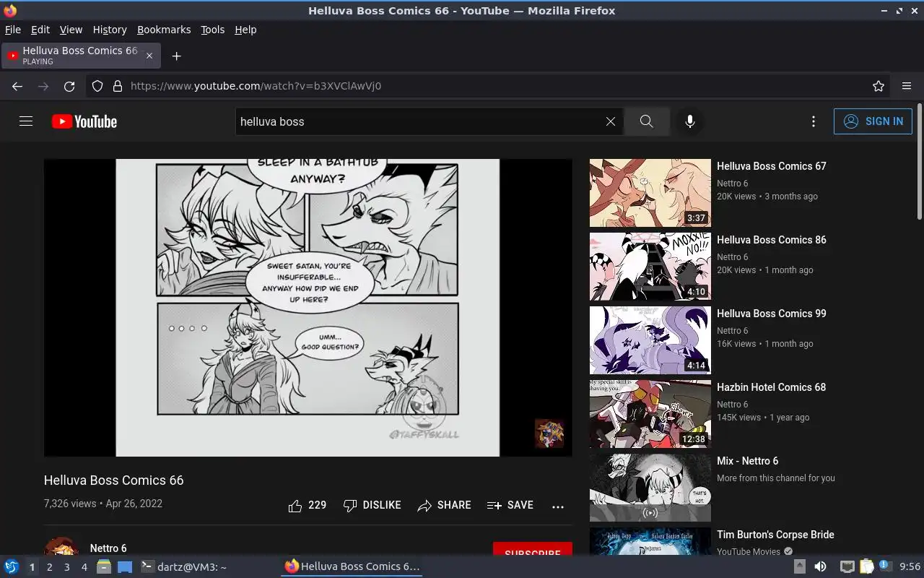Open the file manager in taskbar

104,567
